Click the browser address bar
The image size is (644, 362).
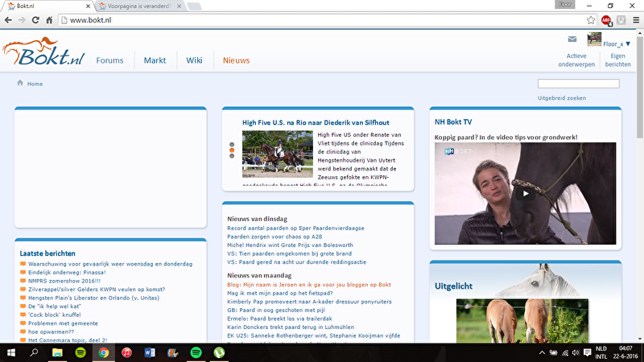point(323,20)
